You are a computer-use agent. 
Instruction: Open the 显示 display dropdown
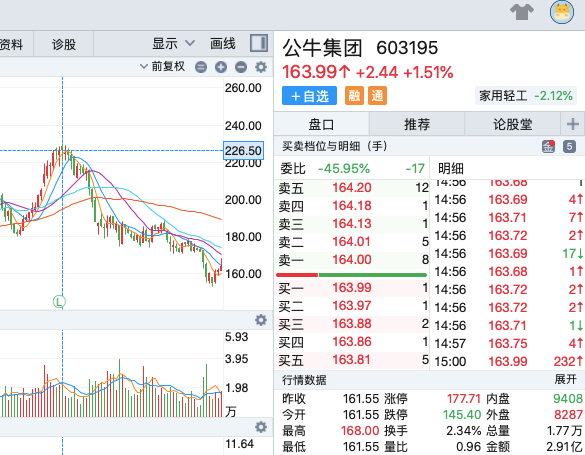pos(173,44)
